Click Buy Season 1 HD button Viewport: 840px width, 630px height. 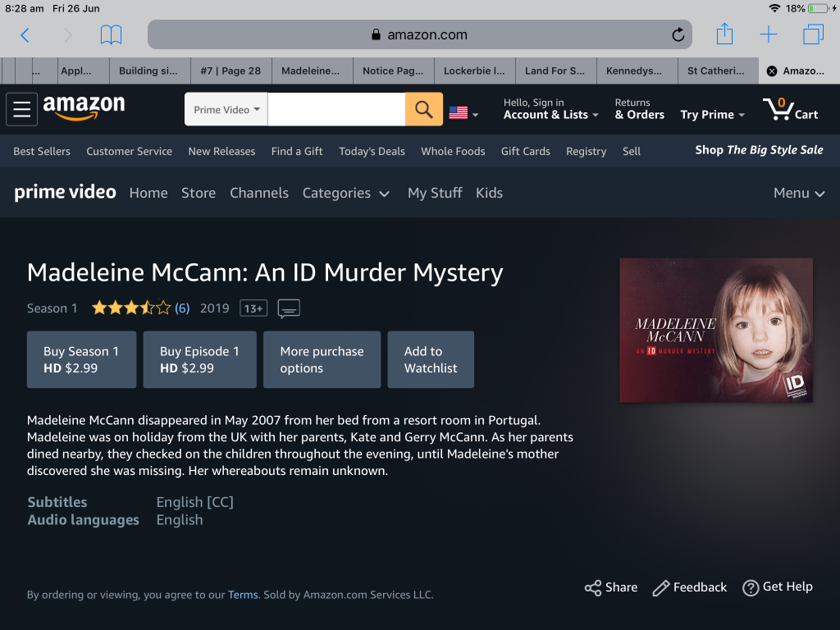[x=81, y=359]
